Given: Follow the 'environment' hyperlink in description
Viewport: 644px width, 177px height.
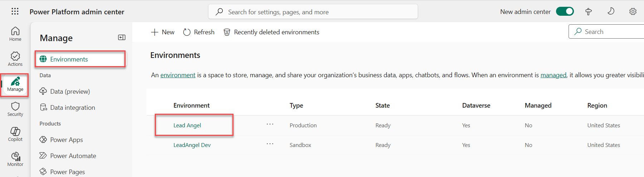Looking at the screenshot, I should coord(178,75).
